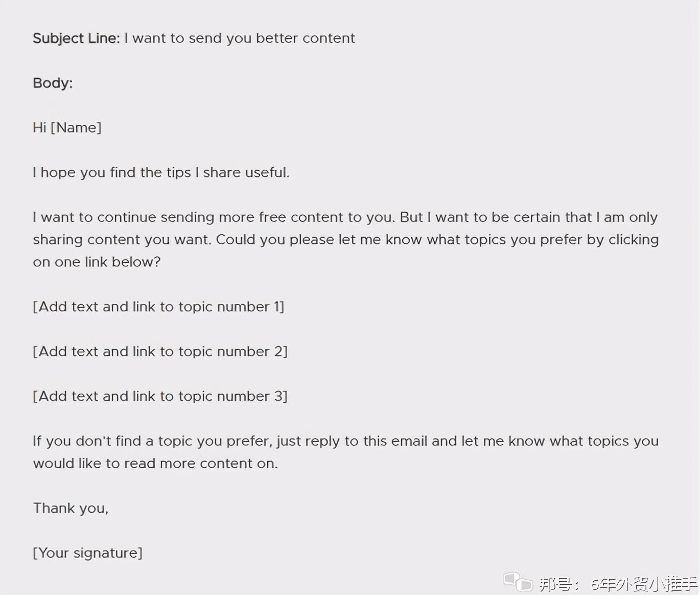700x595 pixels.
Task: Click the line starting "I want to continue sending"
Action: pyautogui.click(x=345, y=217)
